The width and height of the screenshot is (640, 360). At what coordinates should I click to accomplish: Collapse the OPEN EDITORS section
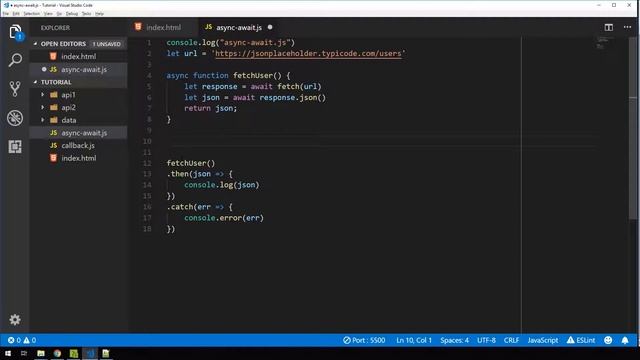pos(36,44)
